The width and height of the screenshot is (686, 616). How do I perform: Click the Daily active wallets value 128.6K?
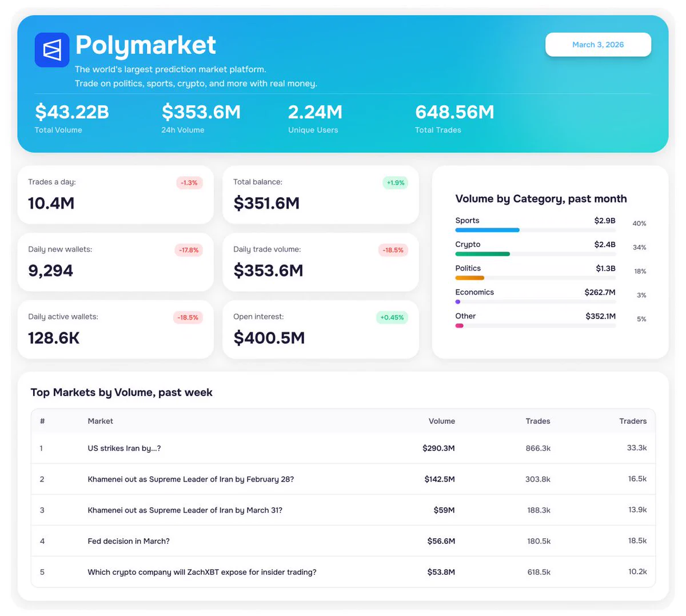click(54, 338)
